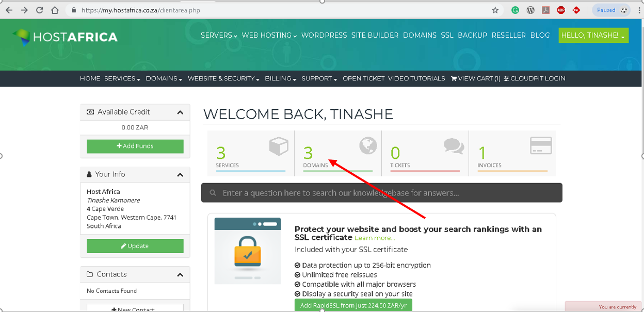The image size is (644, 312).
Task: Expand the Domains dropdown in dark bar
Action: tap(164, 78)
